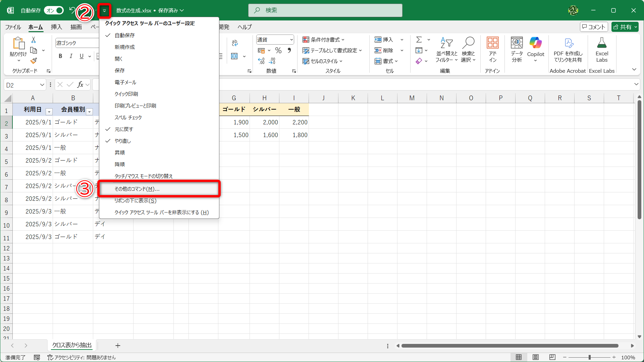This screenshot has width=644, height=362.
Task: Click the search box labeled 検索
Action: point(325,10)
